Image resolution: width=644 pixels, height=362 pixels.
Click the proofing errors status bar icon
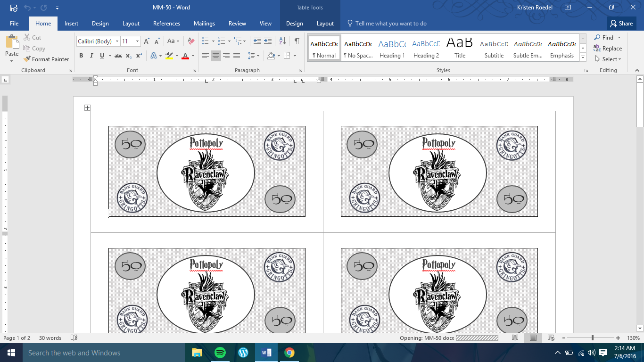point(74,338)
